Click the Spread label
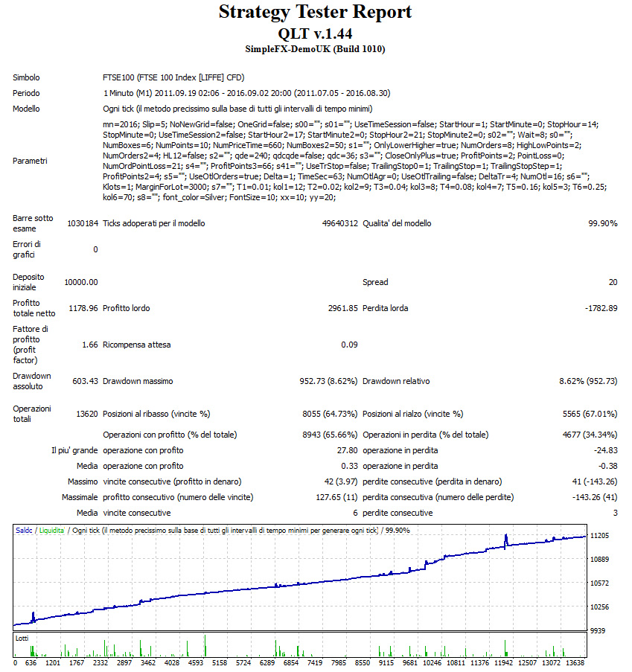Image resolution: width=632 pixels, height=672 pixels. click(375, 282)
